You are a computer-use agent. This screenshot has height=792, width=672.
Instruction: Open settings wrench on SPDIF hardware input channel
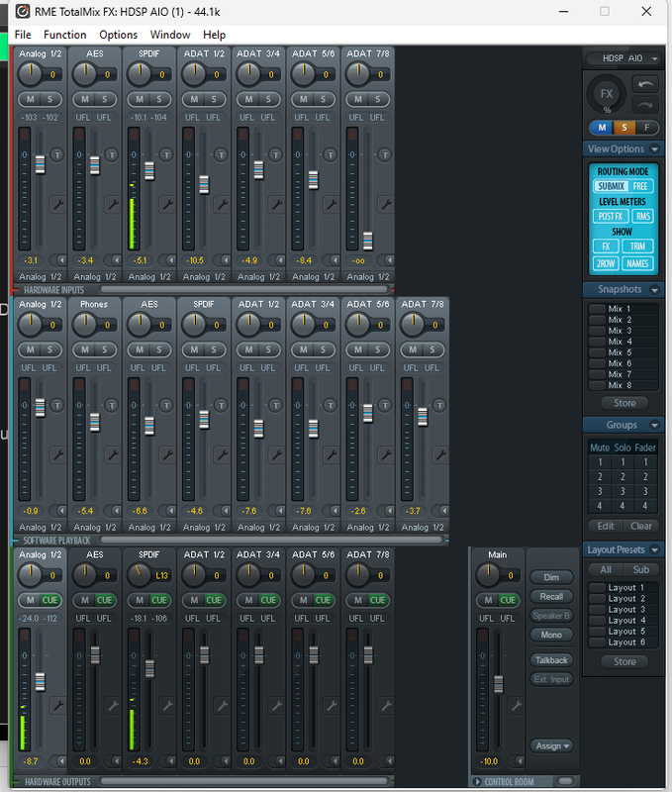(x=167, y=205)
